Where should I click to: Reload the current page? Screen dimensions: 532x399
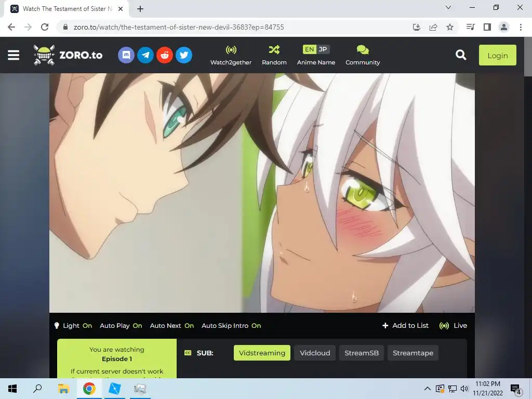[x=45, y=27]
